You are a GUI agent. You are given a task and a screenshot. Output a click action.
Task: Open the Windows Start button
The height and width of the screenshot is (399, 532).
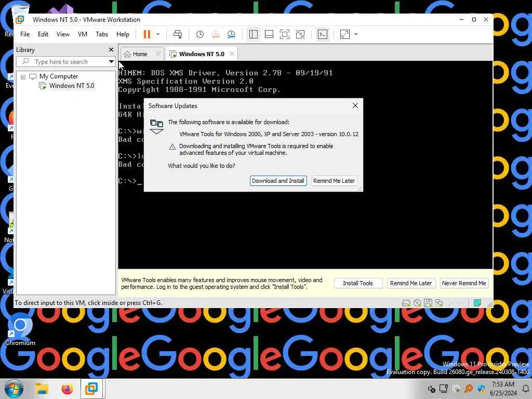pos(14,389)
